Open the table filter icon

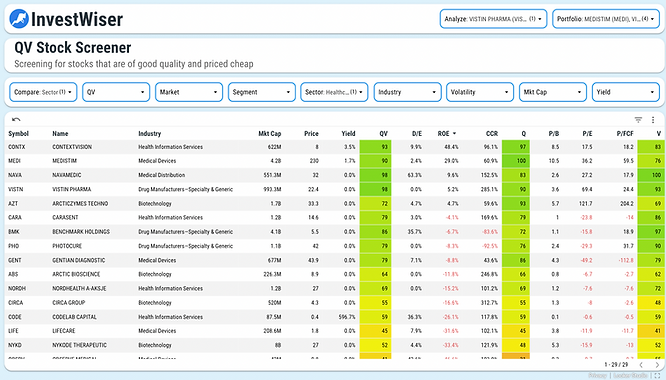point(638,120)
